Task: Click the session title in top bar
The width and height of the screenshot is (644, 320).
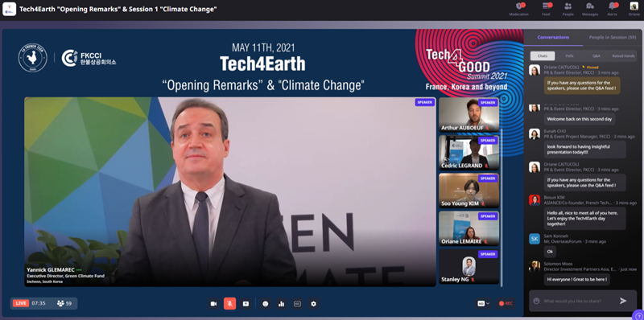Action: tap(118, 9)
